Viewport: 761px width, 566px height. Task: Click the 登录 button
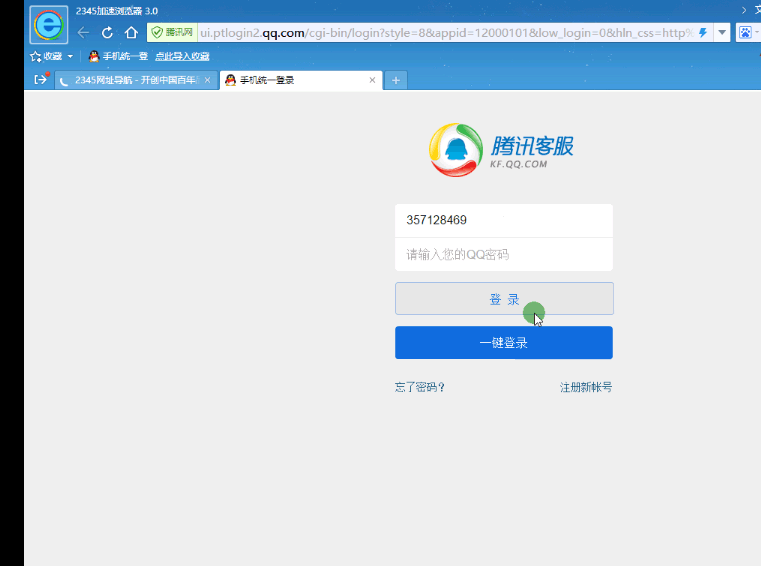click(x=504, y=299)
